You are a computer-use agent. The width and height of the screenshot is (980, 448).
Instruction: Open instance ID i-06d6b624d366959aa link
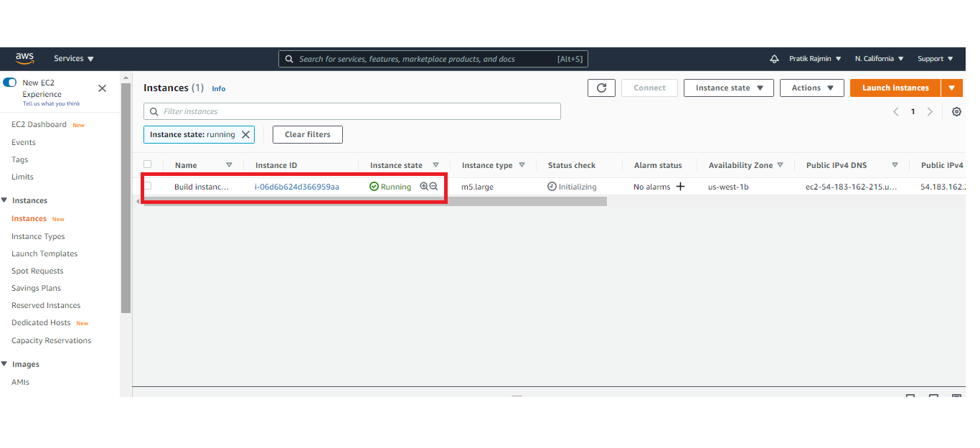297,187
